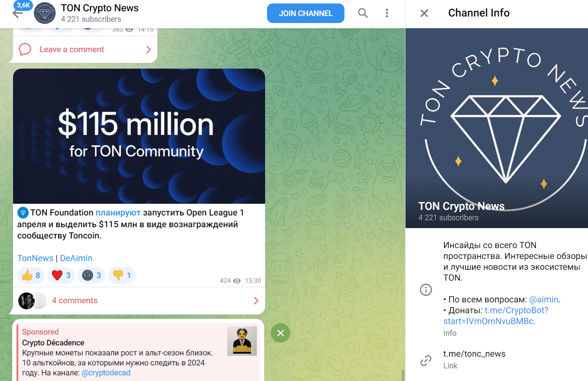Viewport: 588px width, 381px height.
Task: Click the Channel Info panel heading
Action: 479,13
